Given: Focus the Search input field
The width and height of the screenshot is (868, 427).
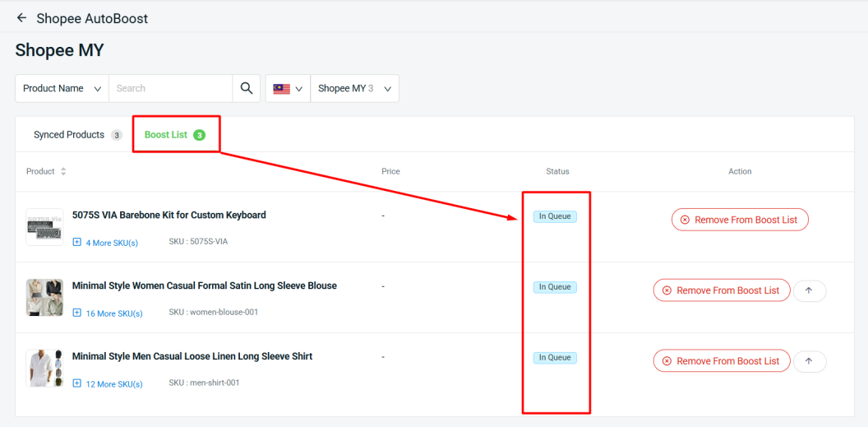Looking at the screenshot, I should coord(170,88).
